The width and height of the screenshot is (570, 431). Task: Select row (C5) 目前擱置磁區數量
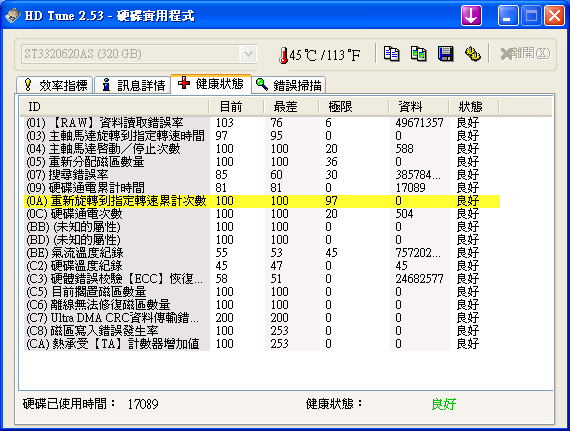(262, 292)
